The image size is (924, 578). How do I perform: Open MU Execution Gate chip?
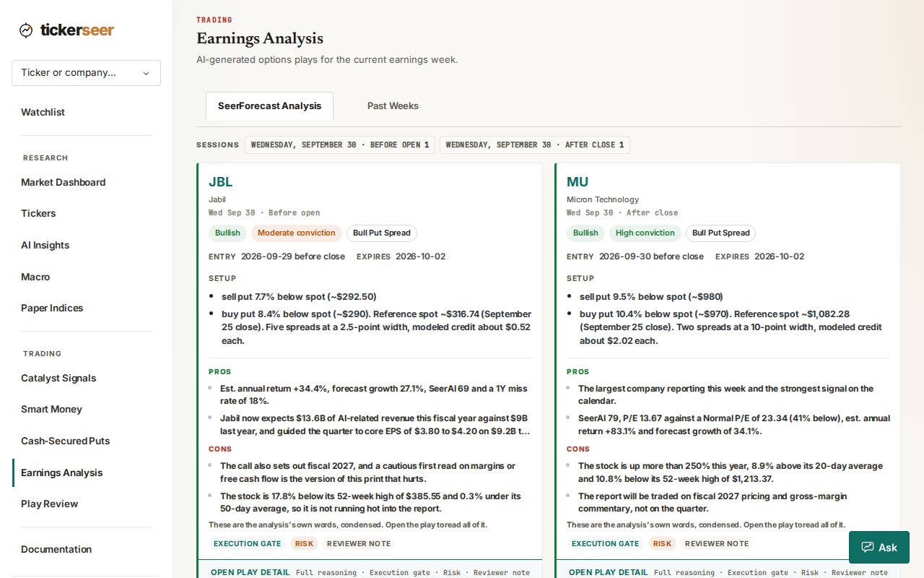(x=606, y=543)
